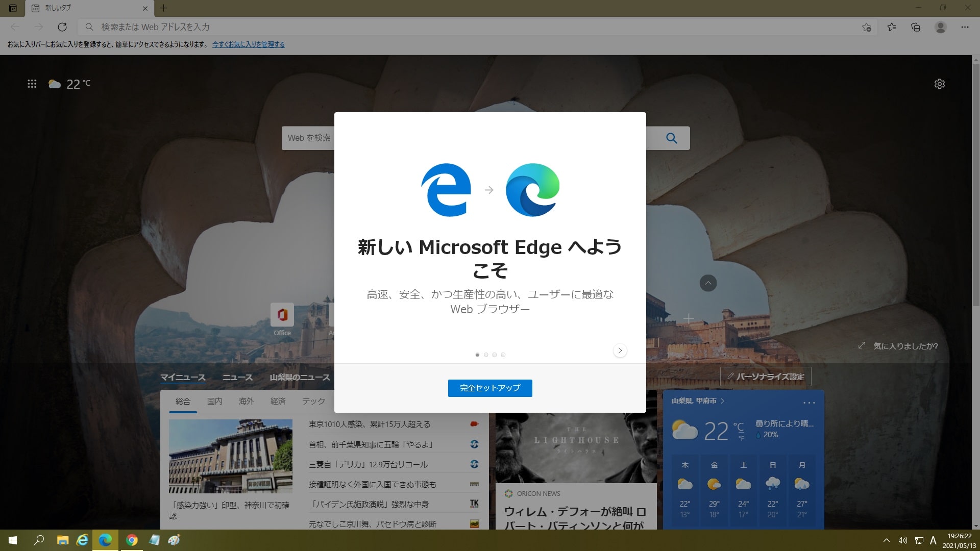Open the profile avatar icon
Image resolution: width=980 pixels, height=551 pixels.
pyautogui.click(x=940, y=27)
